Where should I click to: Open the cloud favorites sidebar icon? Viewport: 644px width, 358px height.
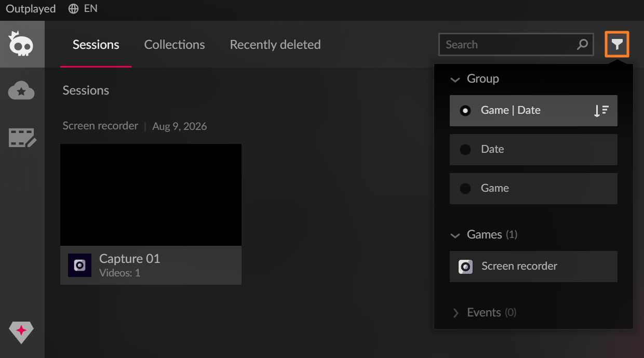tap(21, 91)
